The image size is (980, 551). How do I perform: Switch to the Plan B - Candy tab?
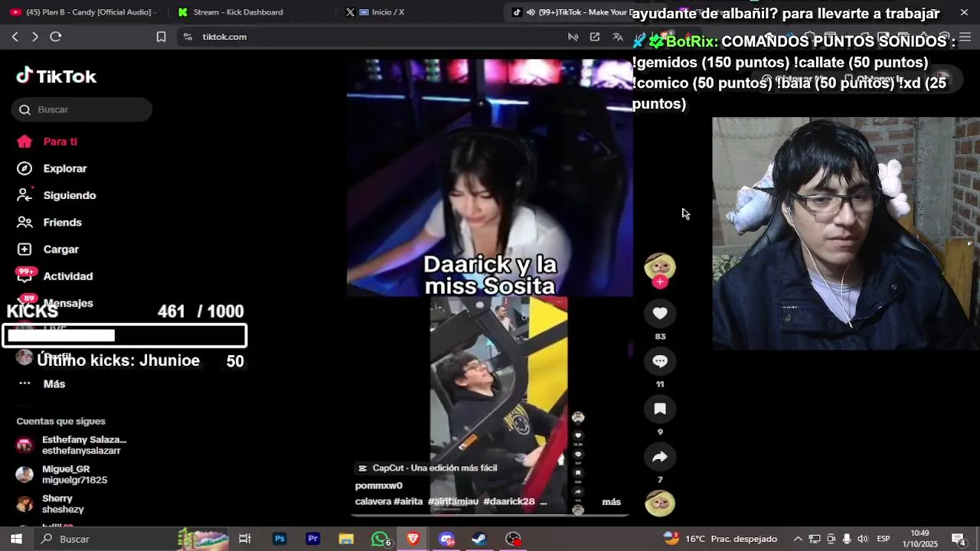pos(84,12)
